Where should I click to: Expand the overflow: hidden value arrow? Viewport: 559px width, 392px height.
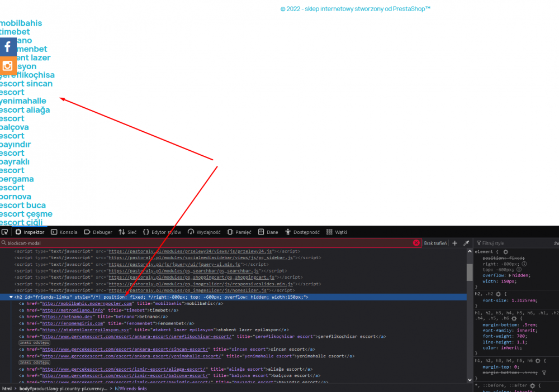510,275
